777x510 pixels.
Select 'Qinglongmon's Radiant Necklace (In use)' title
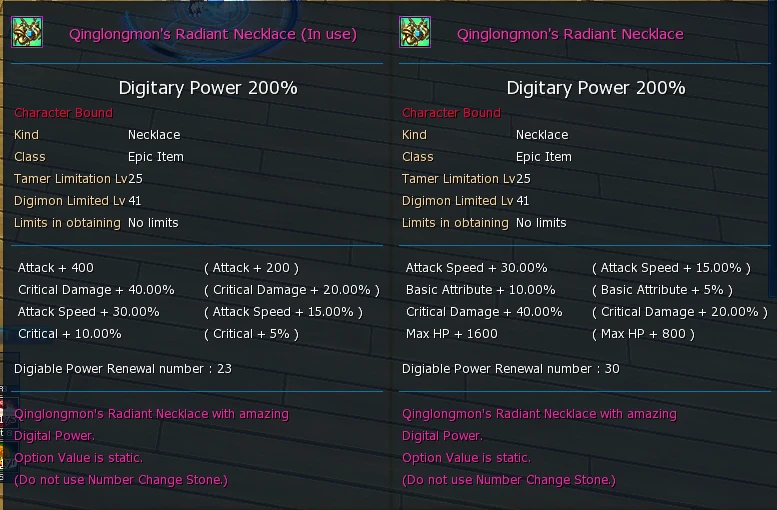point(213,34)
